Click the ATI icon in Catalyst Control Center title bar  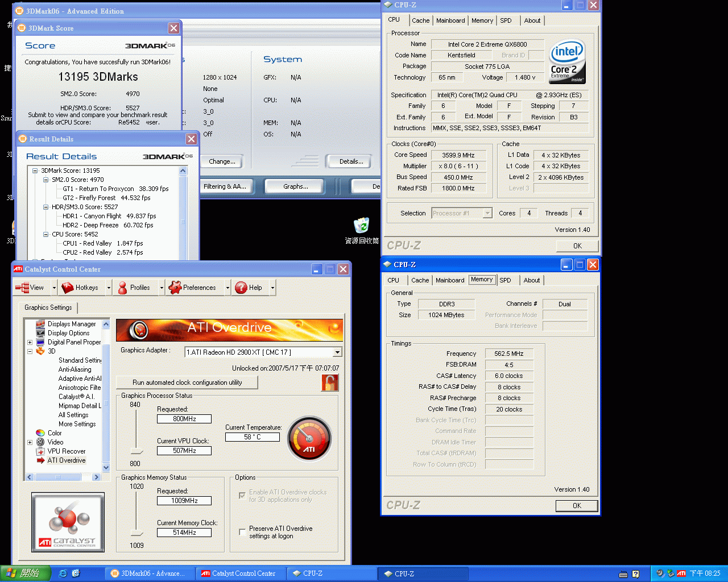18,269
